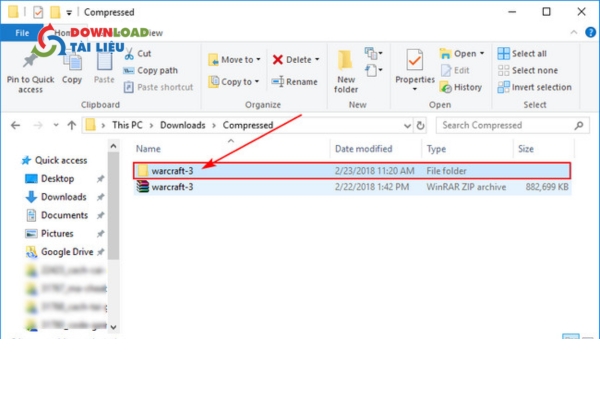This screenshot has height=400, width=600.
Task: Click Invert selection option
Action: pyautogui.click(x=504, y=87)
